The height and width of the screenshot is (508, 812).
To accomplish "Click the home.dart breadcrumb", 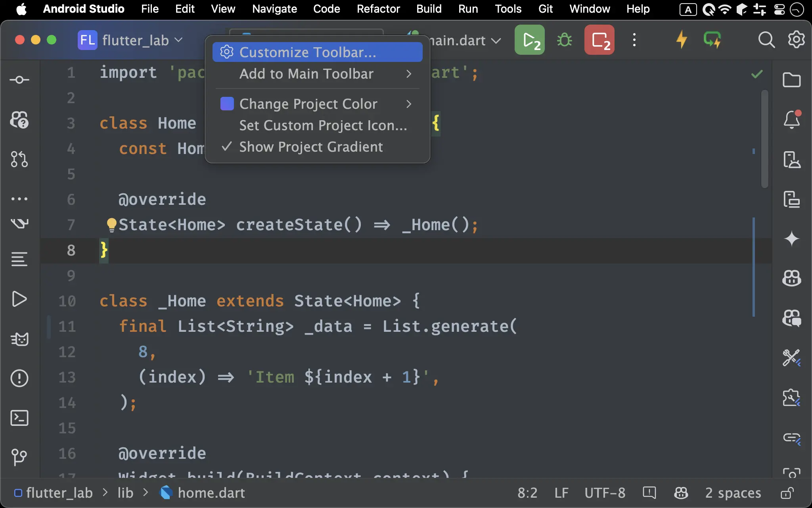I will (x=202, y=493).
